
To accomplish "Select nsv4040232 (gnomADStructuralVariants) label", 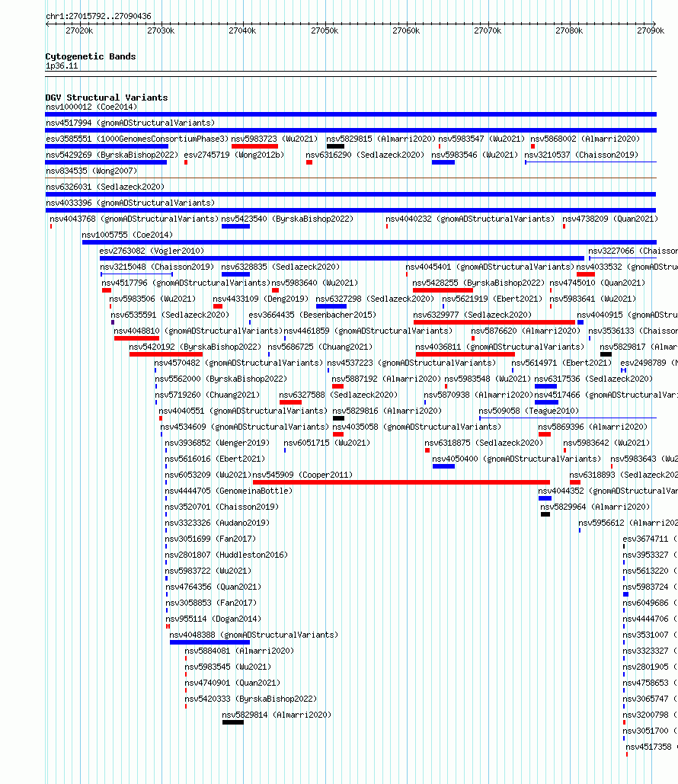I will 470,219.
